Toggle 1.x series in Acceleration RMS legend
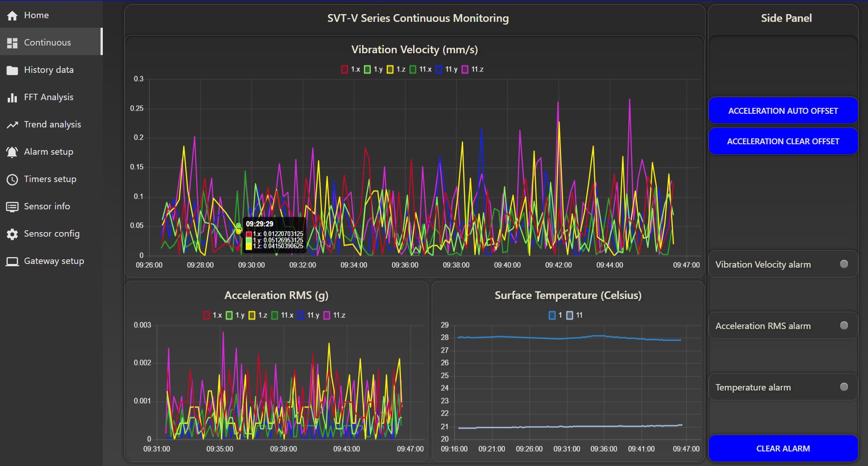This screenshot has width=868, height=466. [x=212, y=315]
